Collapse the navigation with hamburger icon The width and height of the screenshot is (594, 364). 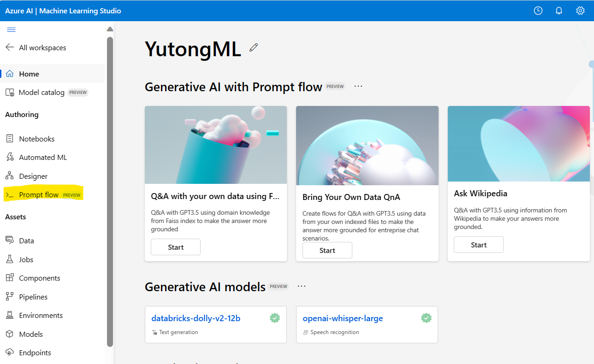(12, 29)
